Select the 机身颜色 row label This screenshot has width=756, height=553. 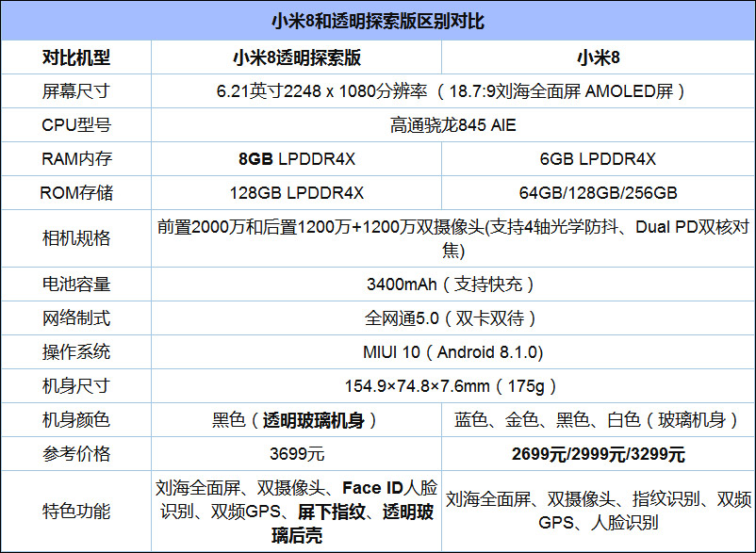76,419
